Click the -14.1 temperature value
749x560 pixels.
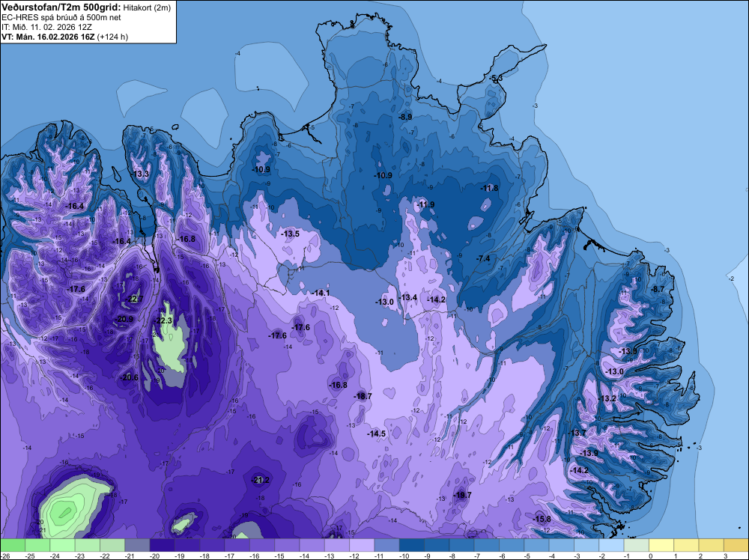point(321,293)
